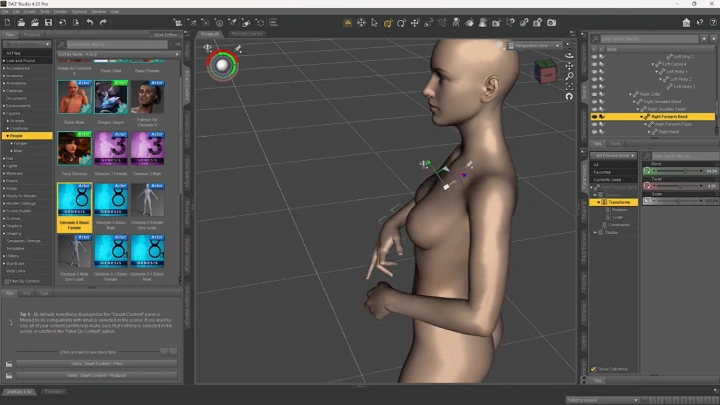The height and width of the screenshot is (405, 720).
Task: Click the Save floppy disk icon
Action: [48, 22]
